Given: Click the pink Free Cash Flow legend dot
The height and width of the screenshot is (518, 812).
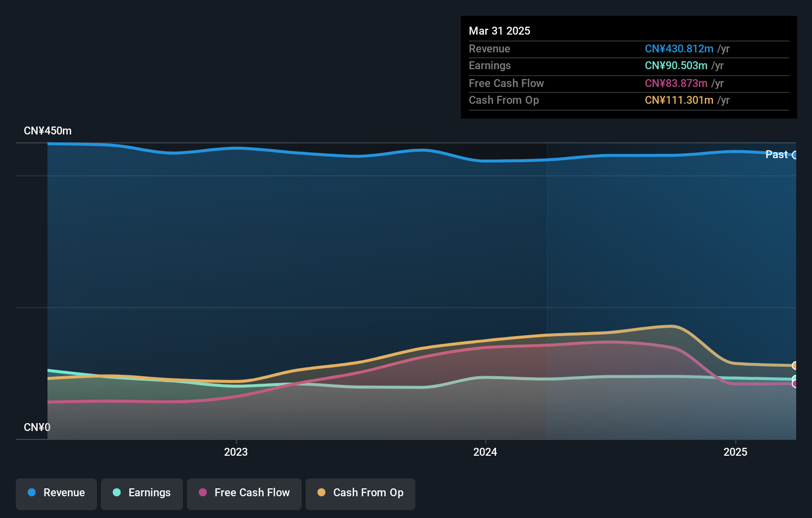Looking at the screenshot, I should point(203,492).
